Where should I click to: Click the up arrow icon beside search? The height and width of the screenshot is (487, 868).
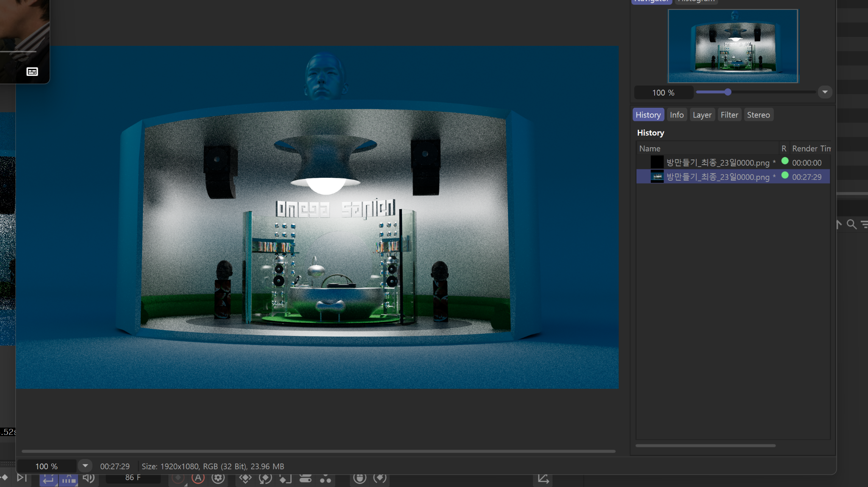coord(839,224)
